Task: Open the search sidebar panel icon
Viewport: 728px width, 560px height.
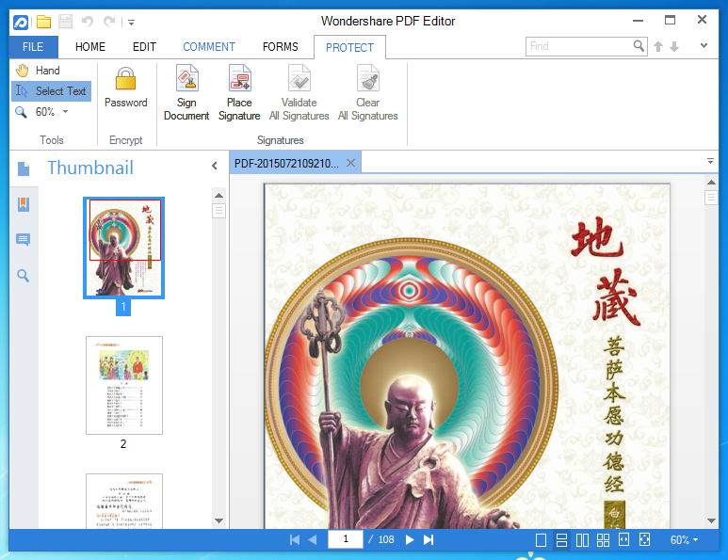Action: pos(24,276)
